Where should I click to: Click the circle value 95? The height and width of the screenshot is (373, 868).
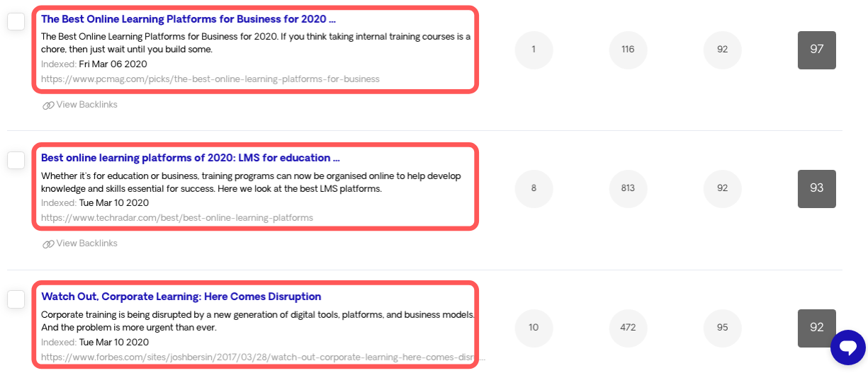click(x=723, y=328)
